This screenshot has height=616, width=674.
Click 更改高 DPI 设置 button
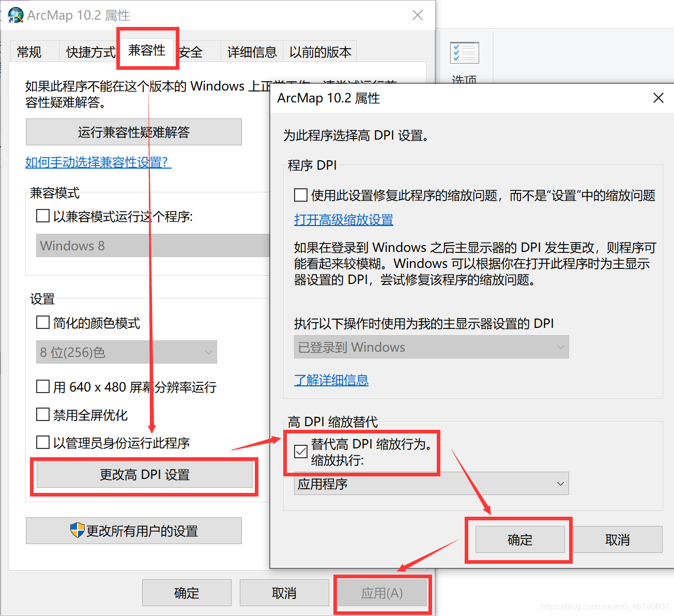coord(145,474)
